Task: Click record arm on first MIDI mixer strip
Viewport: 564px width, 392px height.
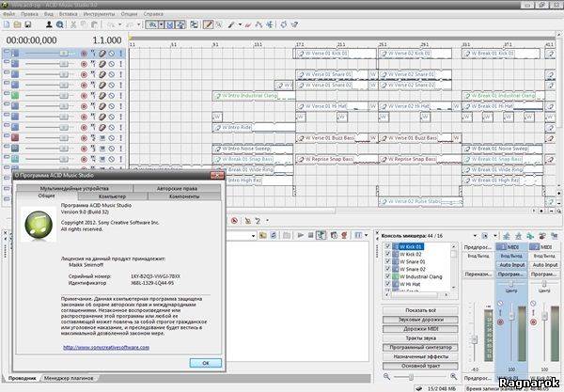Action: coord(500,321)
